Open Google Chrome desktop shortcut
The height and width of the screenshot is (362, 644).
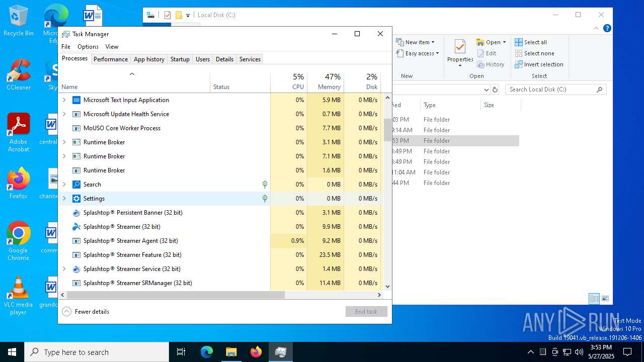[x=18, y=241]
